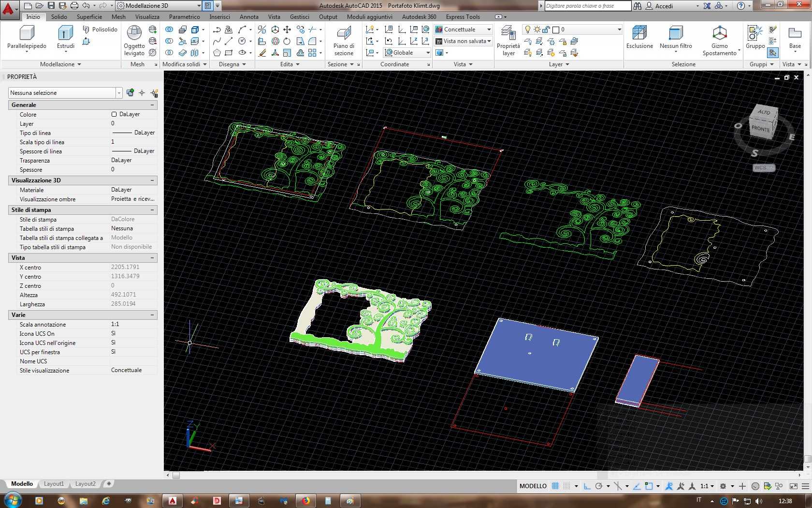Switch to the Solido ribbon tab
The image size is (812, 508).
click(x=59, y=17)
